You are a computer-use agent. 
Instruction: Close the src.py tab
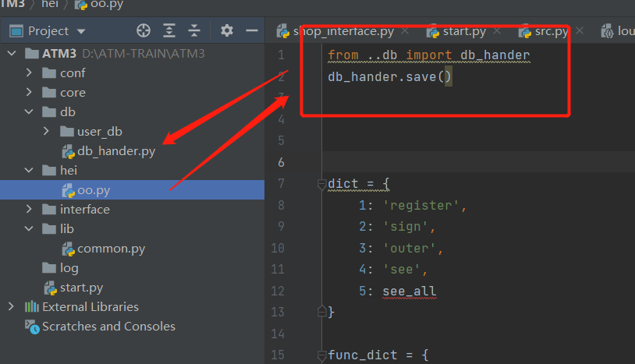pos(580,30)
